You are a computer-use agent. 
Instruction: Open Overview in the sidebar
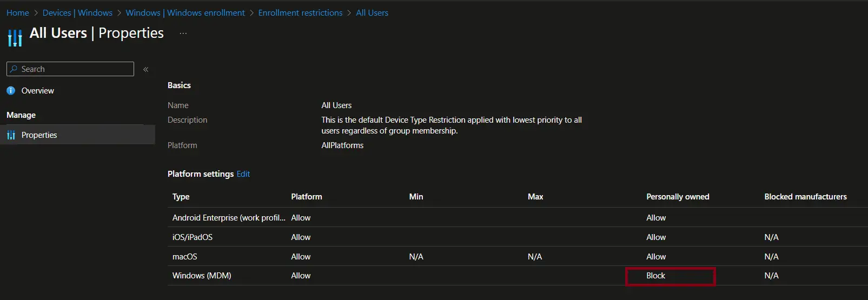point(37,91)
